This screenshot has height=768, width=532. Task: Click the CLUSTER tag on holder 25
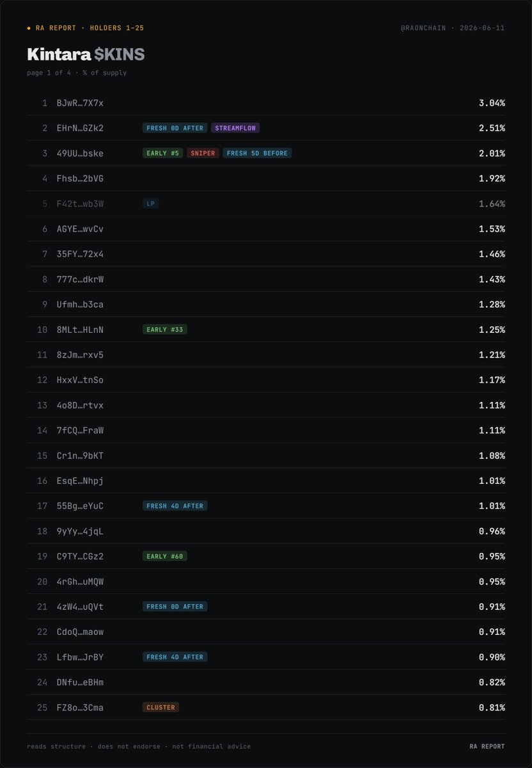(161, 707)
